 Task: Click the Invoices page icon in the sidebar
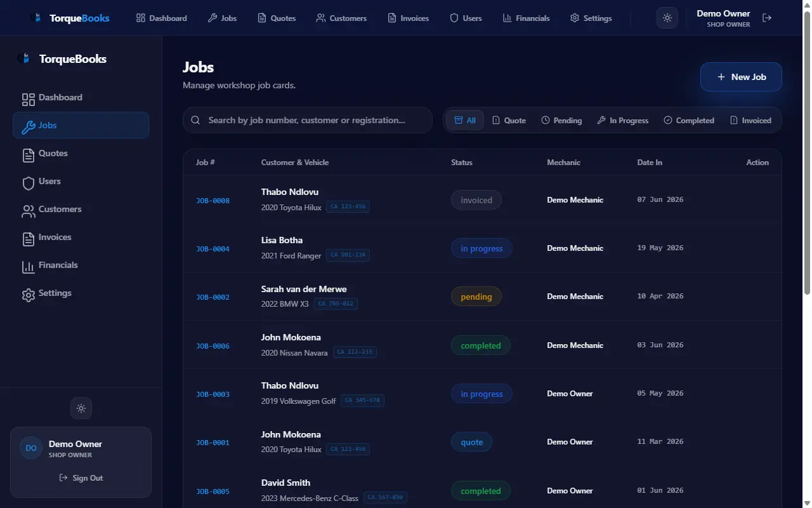click(29, 239)
